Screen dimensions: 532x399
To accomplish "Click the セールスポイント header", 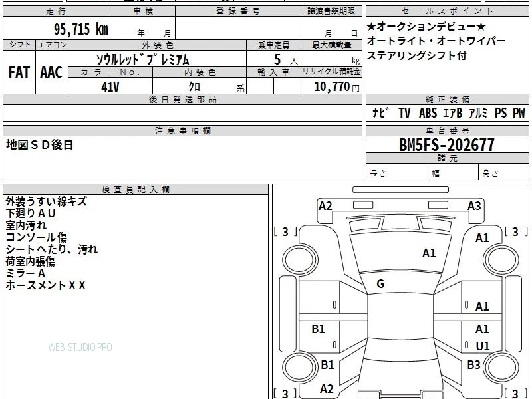I will (447, 11).
